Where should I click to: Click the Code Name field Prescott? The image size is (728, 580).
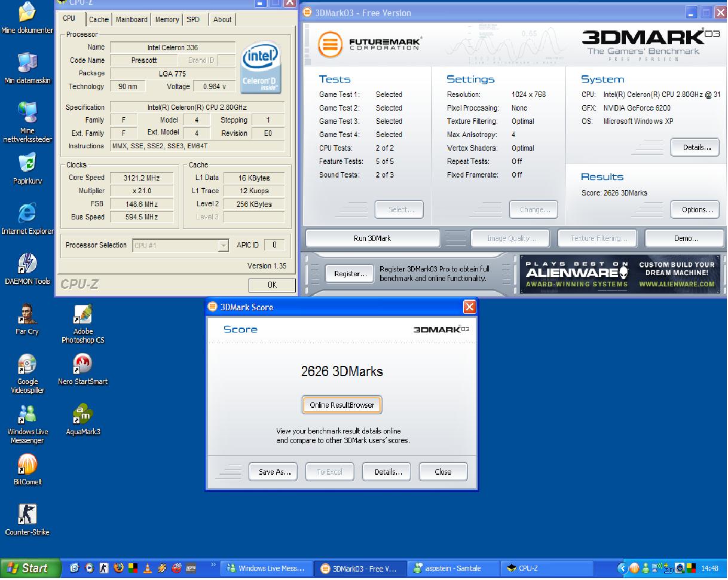coord(144,60)
